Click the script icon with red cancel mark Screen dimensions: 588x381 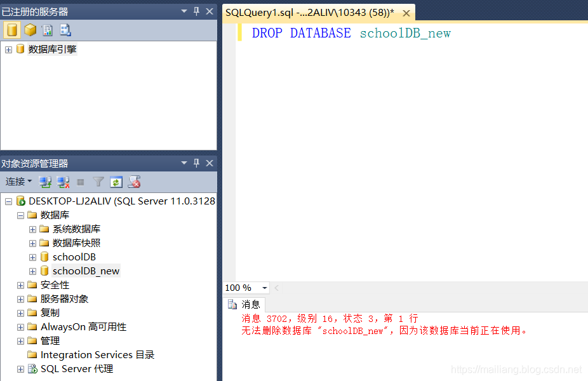pyautogui.click(x=134, y=182)
